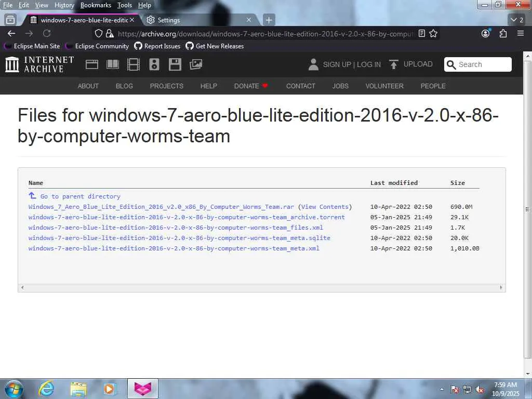The height and width of the screenshot is (399, 532).
Task: Open Eclipse Main Site bookmark
Action: 32,46
